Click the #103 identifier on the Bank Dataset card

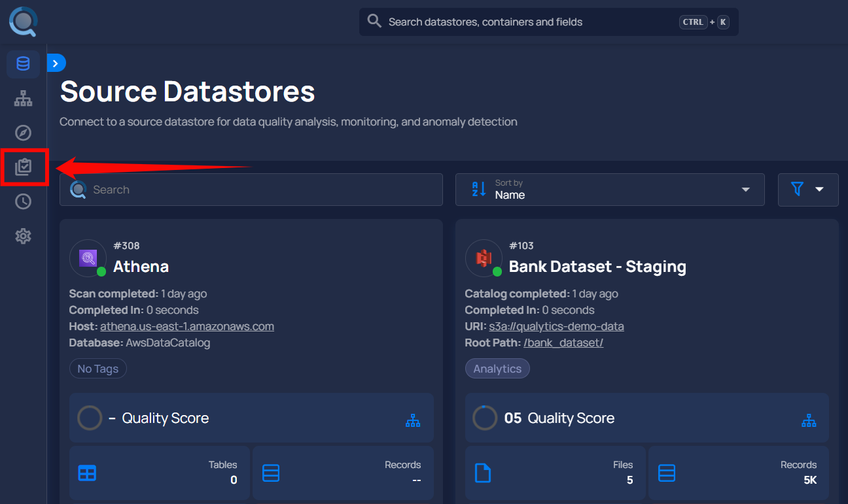[x=521, y=246]
